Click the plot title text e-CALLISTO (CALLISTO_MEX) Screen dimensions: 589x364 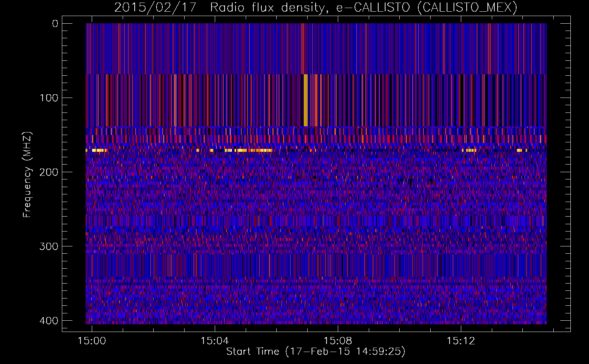(427, 7)
